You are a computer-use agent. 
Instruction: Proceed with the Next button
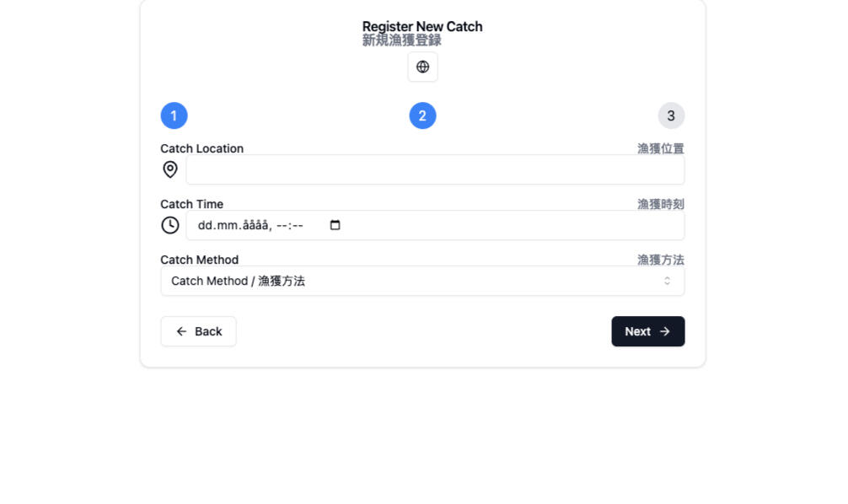pyautogui.click(x=647, y=331)
